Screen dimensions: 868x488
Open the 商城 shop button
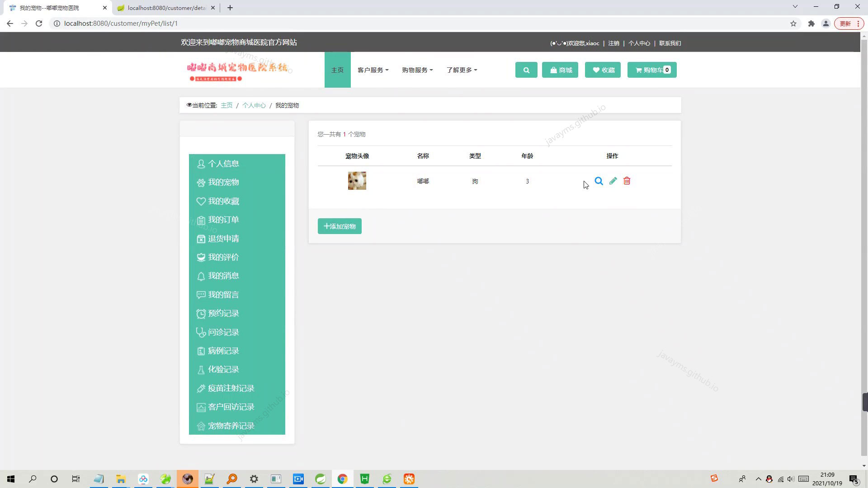(x=560, y=70)
